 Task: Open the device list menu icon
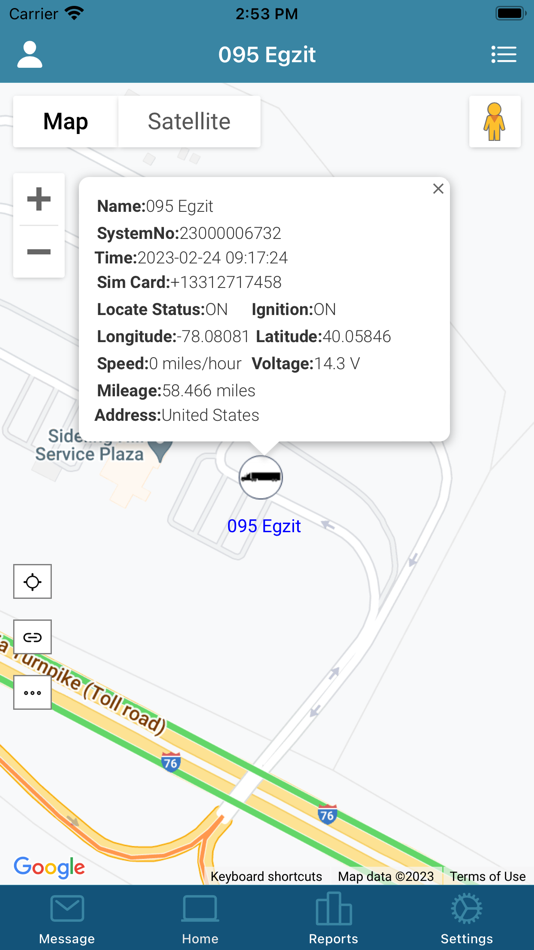(x=504, y=55)
